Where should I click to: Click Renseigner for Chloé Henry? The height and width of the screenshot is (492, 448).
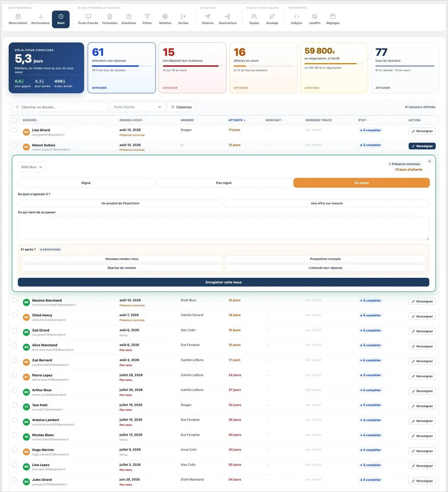click(x=422, y=316)
